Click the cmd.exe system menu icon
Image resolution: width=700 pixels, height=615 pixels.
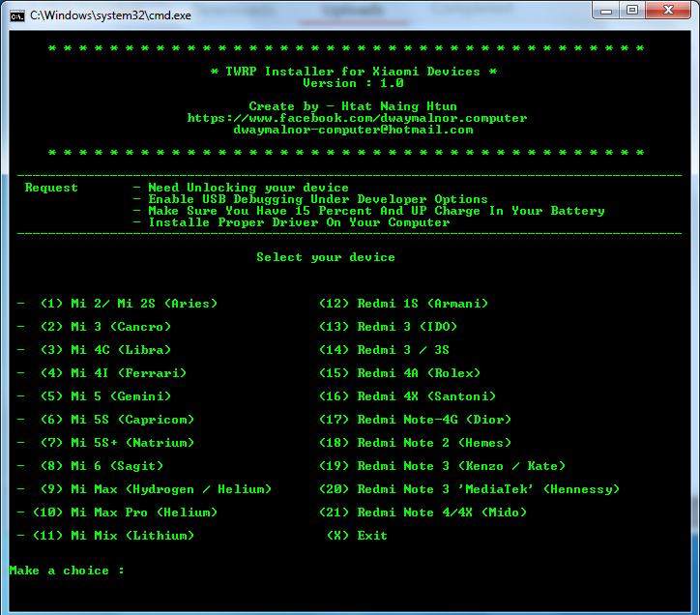pos(17,16)
